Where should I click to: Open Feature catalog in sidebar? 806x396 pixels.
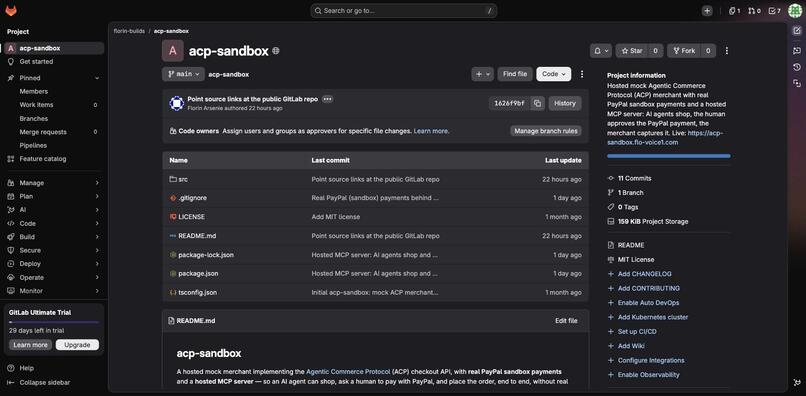pos(54,159)
